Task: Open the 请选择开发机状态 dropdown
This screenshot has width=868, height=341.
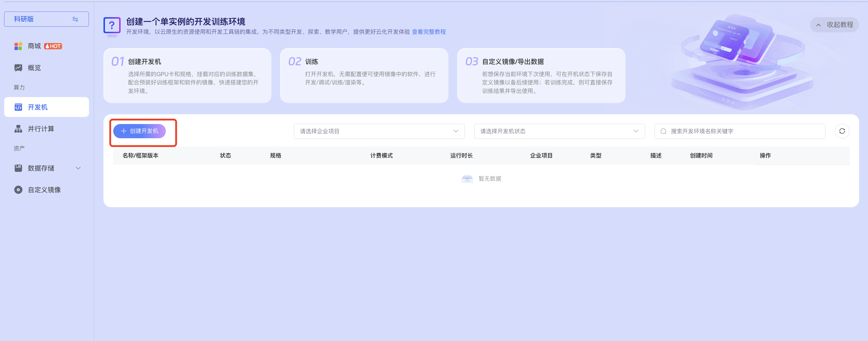Action: [x=559, y=131]
